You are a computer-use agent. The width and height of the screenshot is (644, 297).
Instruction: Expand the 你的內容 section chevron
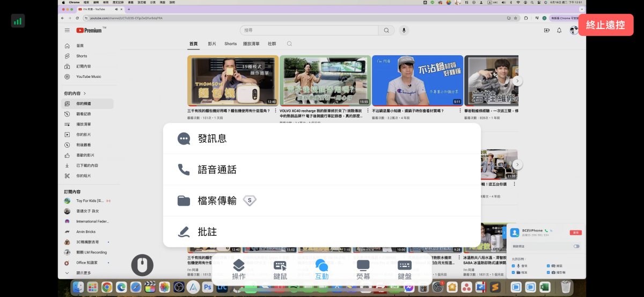(x=85, y=93)
